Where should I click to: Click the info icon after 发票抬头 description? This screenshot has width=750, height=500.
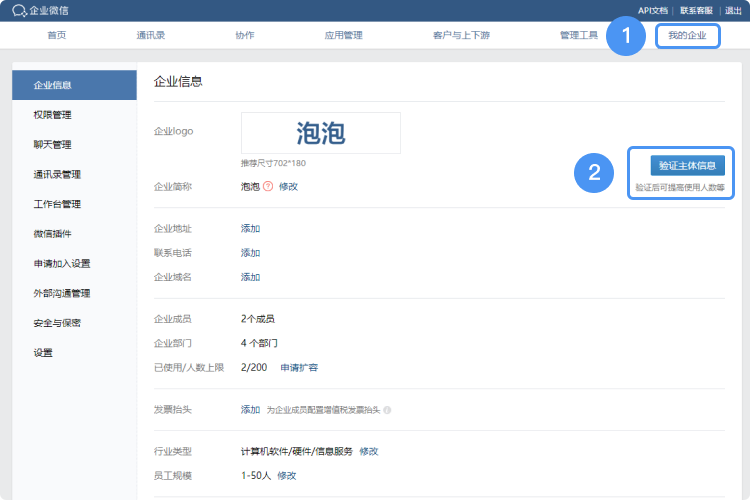point(387,410)
